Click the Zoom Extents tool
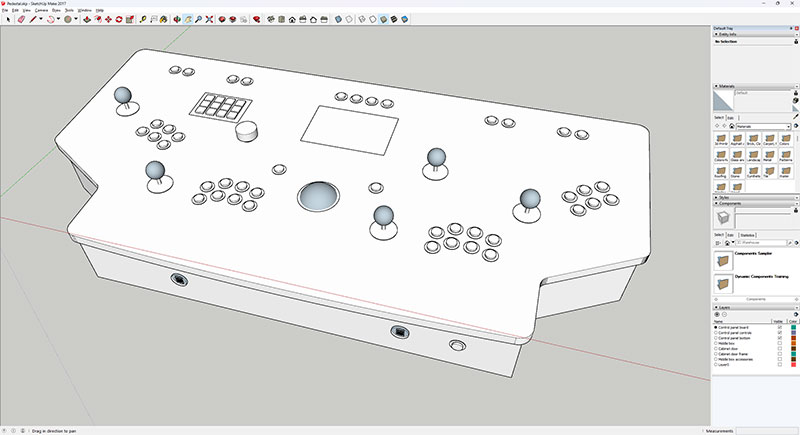800x435 pixels. (x=209, y=19)
